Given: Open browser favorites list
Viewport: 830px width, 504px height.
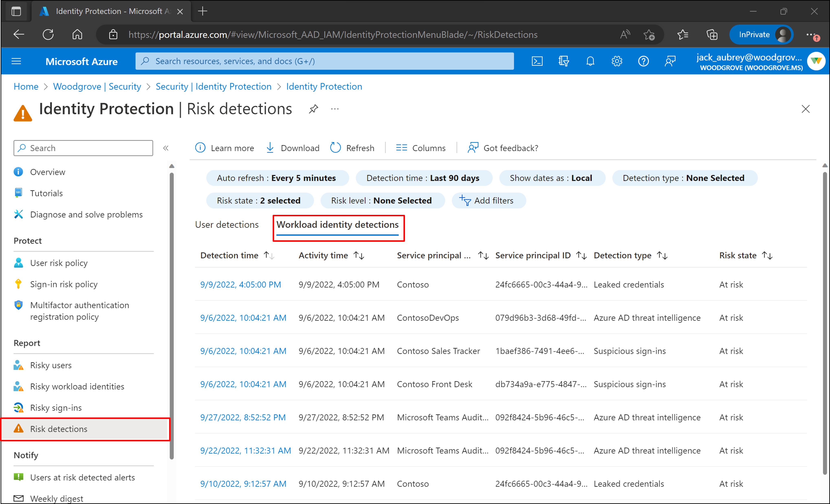Looking at the screenshot, I should (x=683, y=35).
